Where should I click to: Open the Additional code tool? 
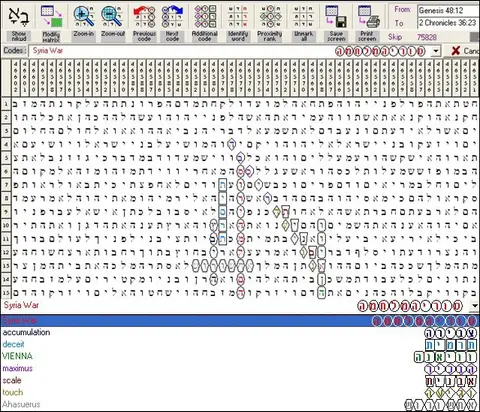click(205, 16)
